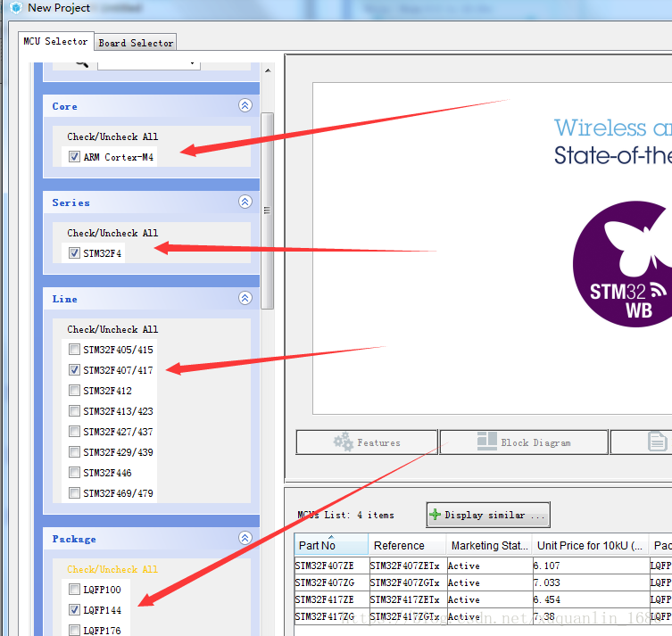Click the datasheet document icon button
The width and height of the screenshot is (672, 636).
657,442
